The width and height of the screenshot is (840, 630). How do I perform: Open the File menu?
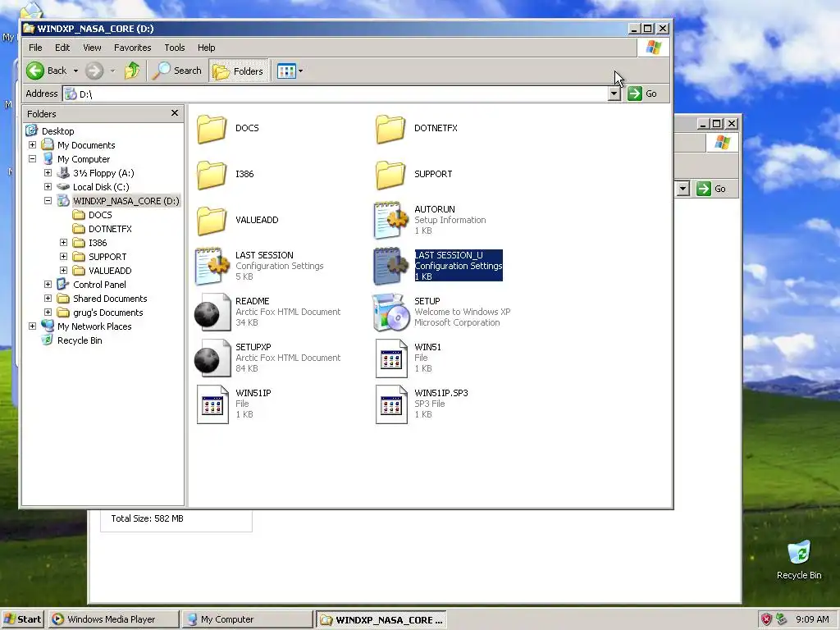[35, 48]
